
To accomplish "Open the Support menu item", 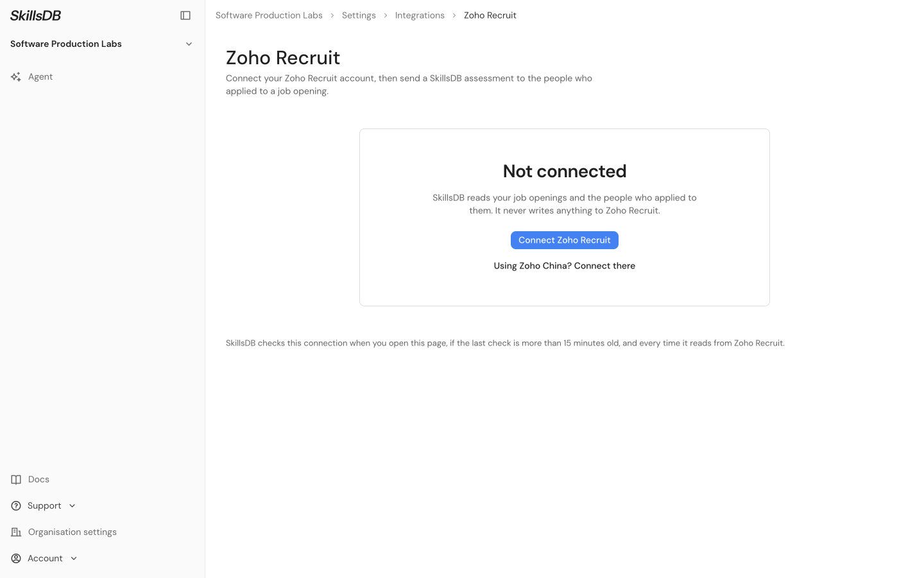I will coord(44,506).
